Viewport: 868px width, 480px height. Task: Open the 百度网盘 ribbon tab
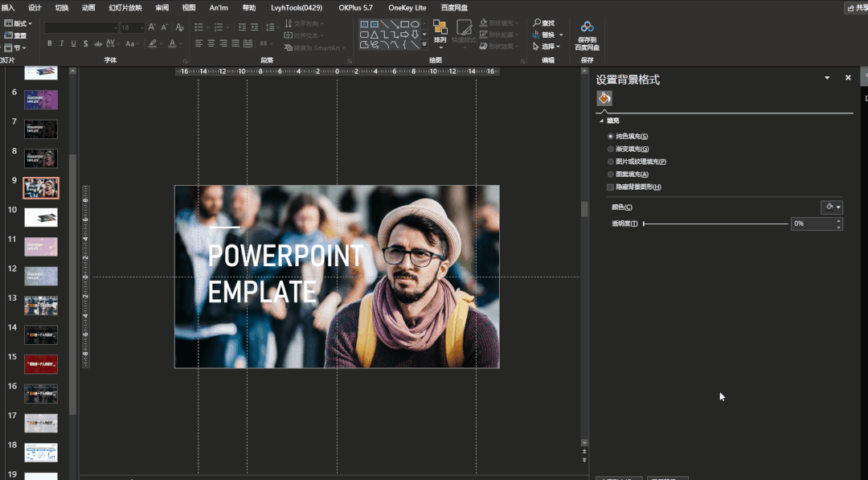pyautogui.click(x=454, y=8)
